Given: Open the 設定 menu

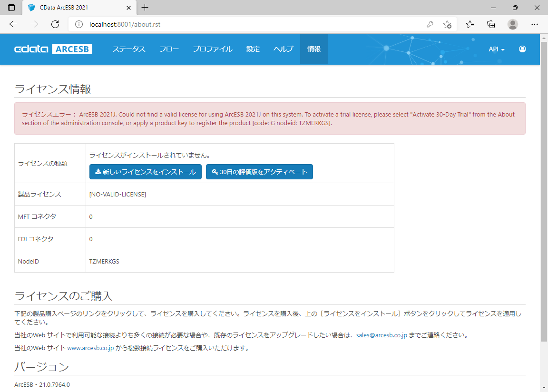Looking at the screenshot, I should coord(253,49).
